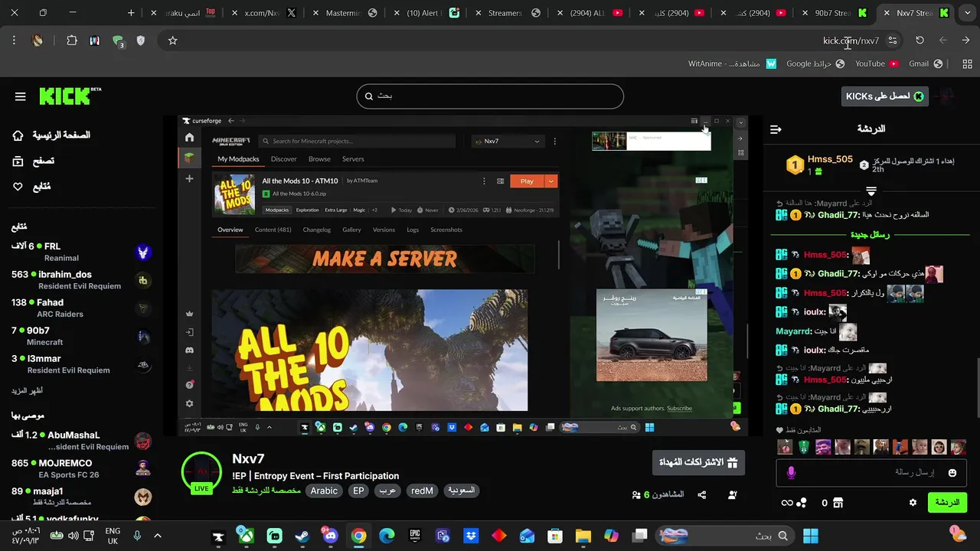Click the Chrome address bar URL
This screenshot has height=551, width=980.
851,41
